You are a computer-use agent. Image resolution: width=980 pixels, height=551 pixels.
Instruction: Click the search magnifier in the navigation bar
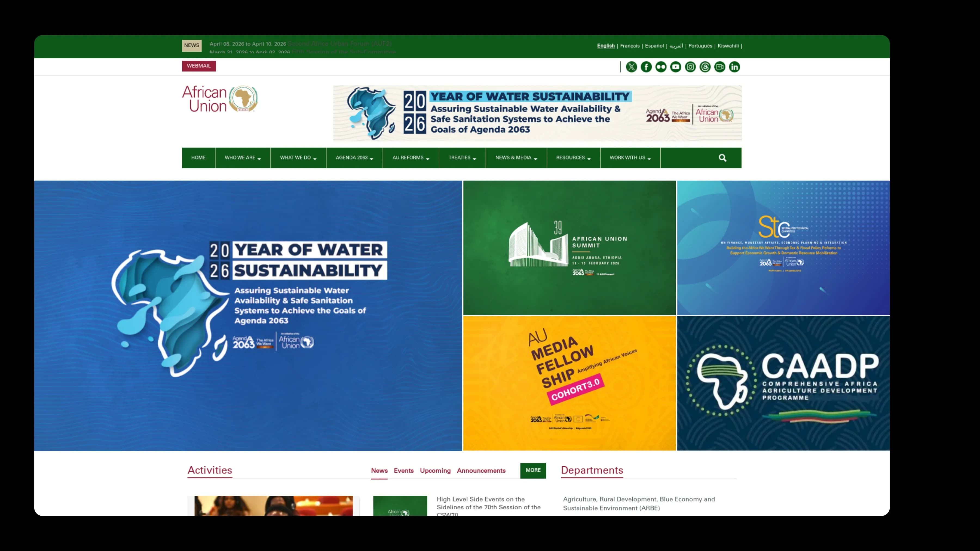click(722, 158)
